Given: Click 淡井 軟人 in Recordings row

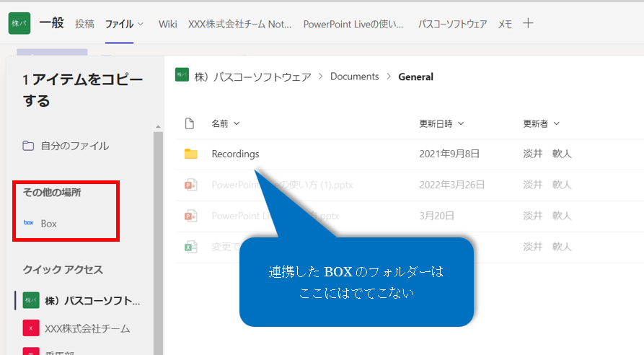Looking at the screenshot, I should tap(547, 154).
